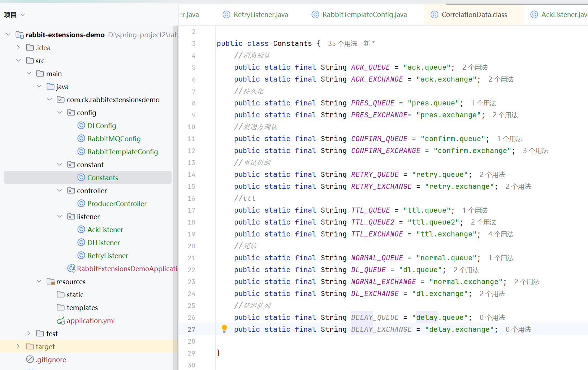Collapse the main folder

click(29, 73)
